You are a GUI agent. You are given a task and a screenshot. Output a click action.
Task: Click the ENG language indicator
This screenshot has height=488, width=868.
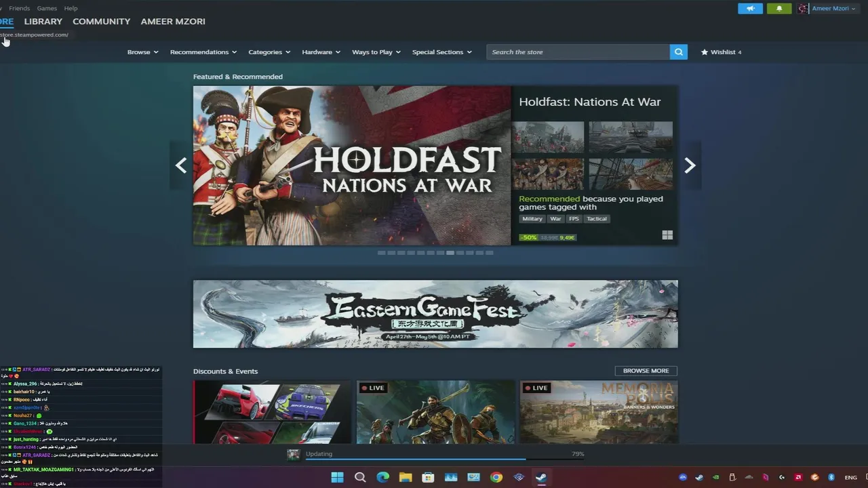pyautogui.click(x=851, y=477)
